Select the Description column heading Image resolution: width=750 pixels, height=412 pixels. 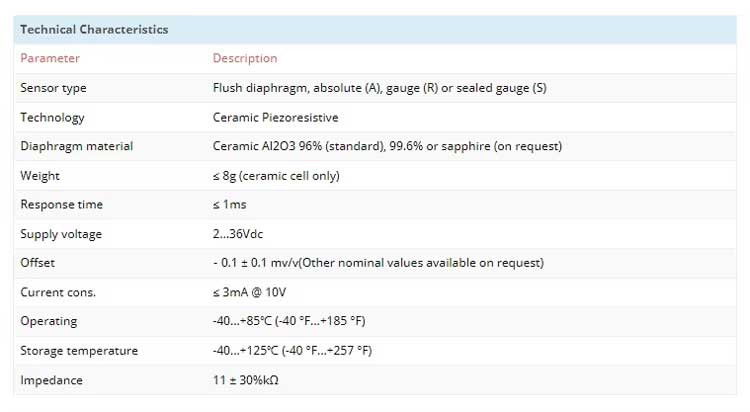click(245, 58)
